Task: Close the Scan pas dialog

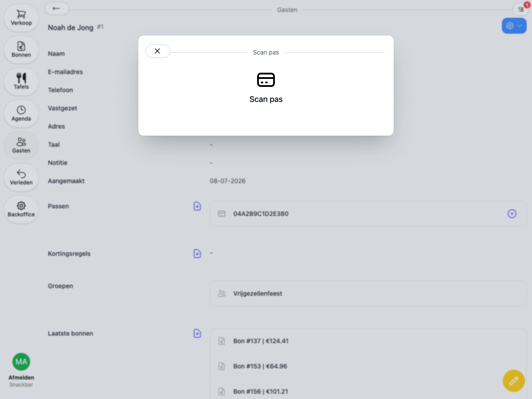Action: 157,51
